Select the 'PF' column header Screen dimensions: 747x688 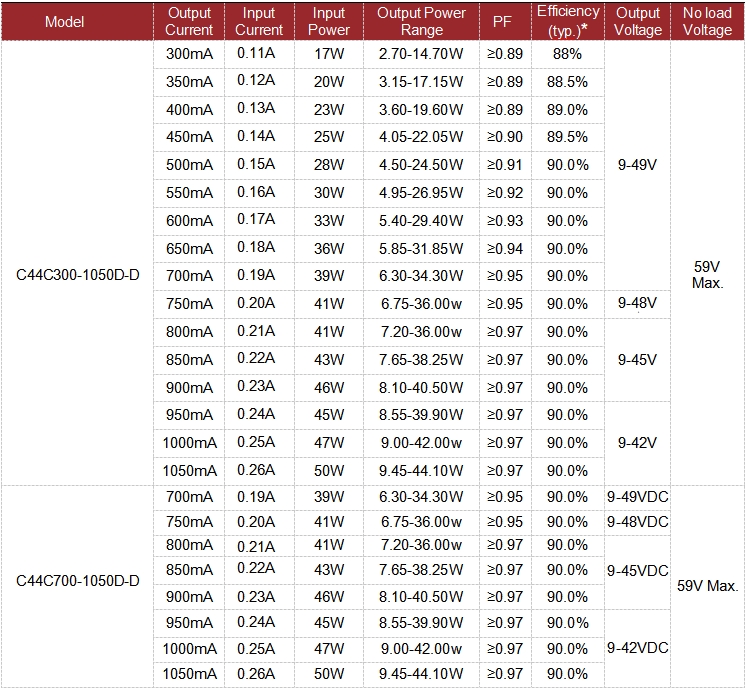[x=503, y=21]
